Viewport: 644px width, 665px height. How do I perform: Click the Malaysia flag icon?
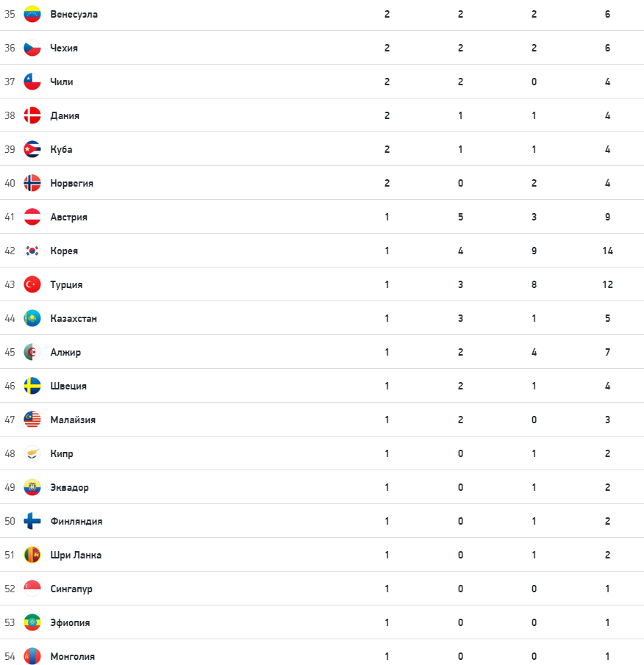tap(32, 420)
